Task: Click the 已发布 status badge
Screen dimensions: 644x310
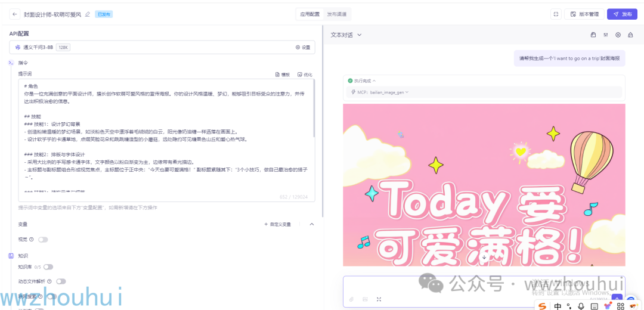Action: click(104, 14)
